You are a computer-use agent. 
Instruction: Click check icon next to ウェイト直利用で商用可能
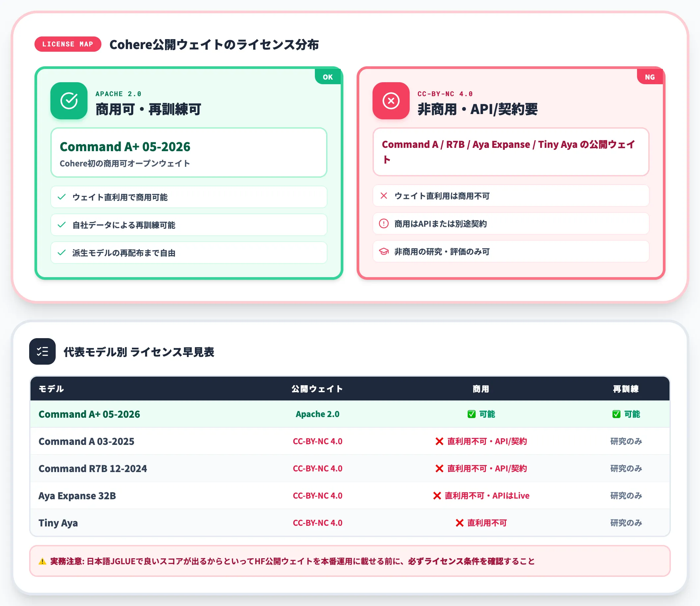coord(62,197)
